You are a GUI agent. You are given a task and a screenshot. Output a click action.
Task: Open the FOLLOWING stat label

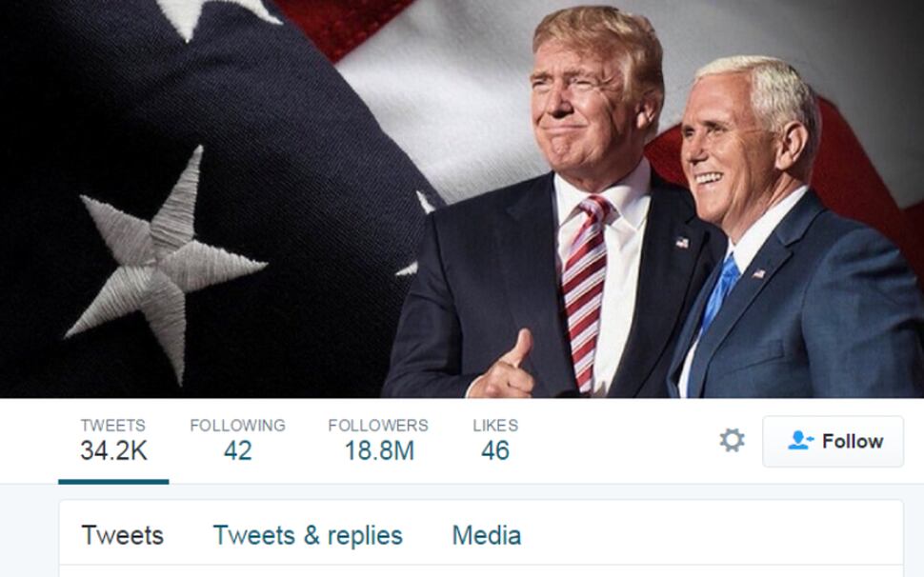[237, 425]
